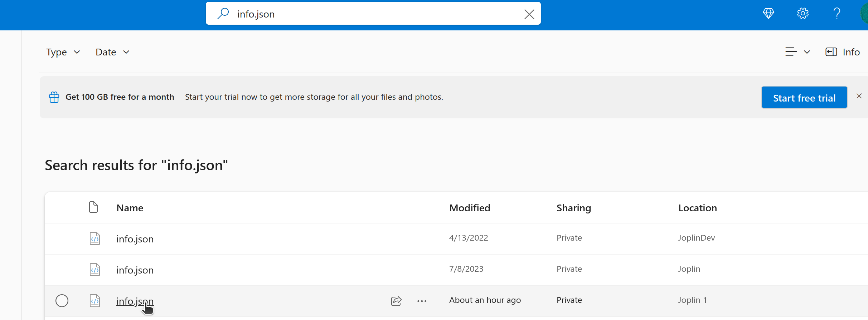This screenshot has width=868, height=320.
Task: Clear the info.json search query
Action: click(529, 14)
